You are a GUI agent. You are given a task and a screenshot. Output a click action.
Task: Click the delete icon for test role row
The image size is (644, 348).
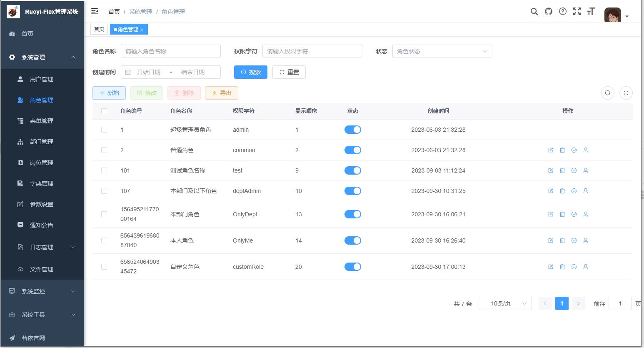(x=562, y=170)
